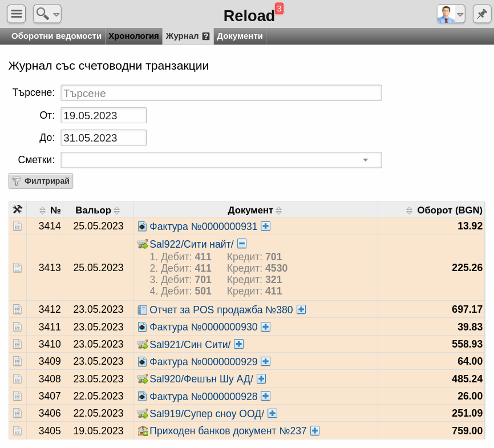Click the tools icon in table header
Screen dimensions: 494x448
click(17, 209)
